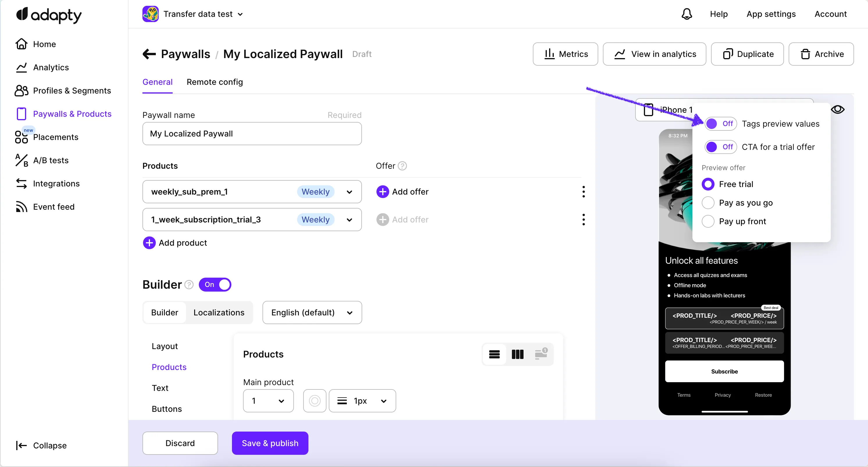868x467 pixels.
Task: Open the border color swatch picker
Action: 314,401
